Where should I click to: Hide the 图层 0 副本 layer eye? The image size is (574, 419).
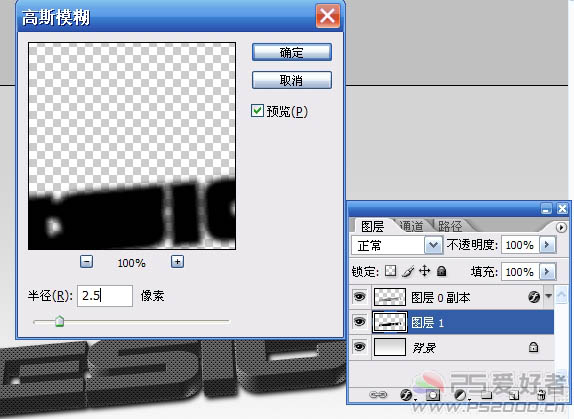(359, 296)
